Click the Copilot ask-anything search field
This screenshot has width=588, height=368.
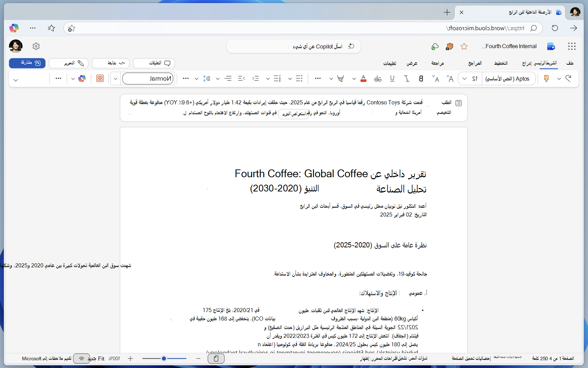tap(294, 46)
